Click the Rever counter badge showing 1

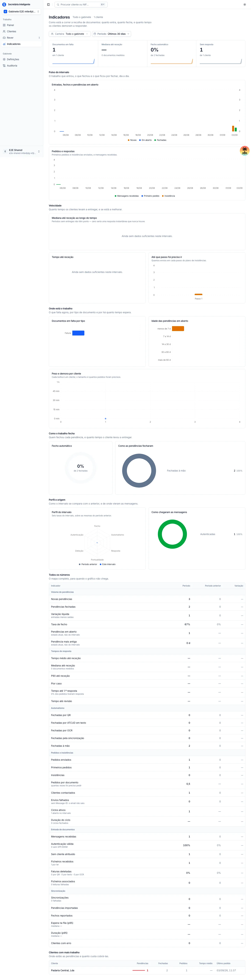(39, 38)
